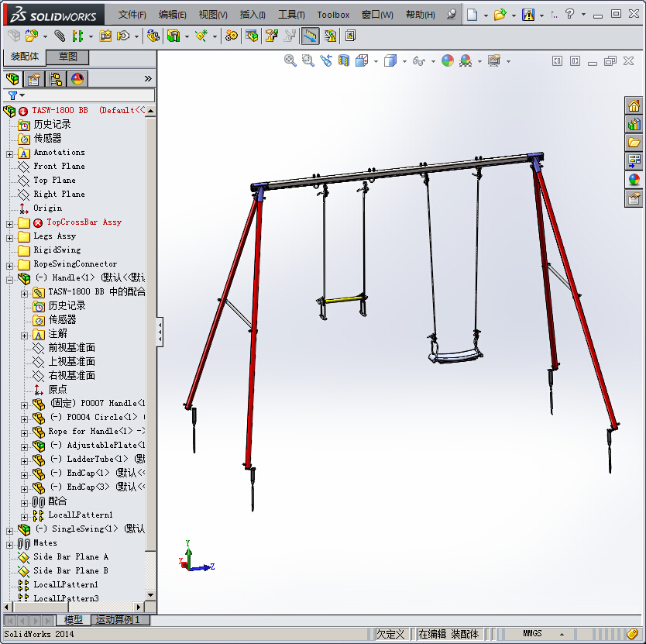Click the Apply Scene icon
Viewport: 646px width, 644px height.
coord(466,61)
